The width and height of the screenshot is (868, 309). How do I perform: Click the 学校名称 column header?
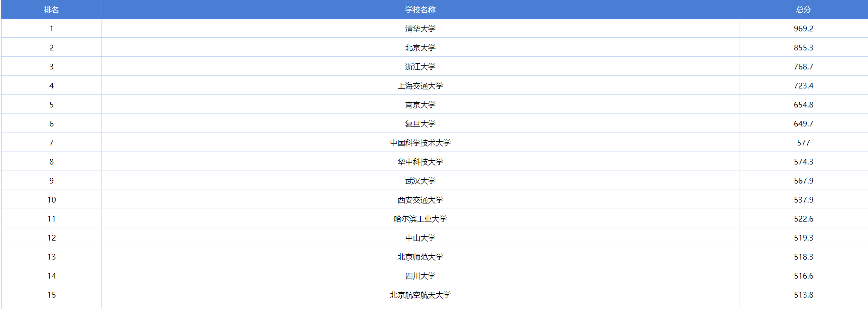[420, 10]
